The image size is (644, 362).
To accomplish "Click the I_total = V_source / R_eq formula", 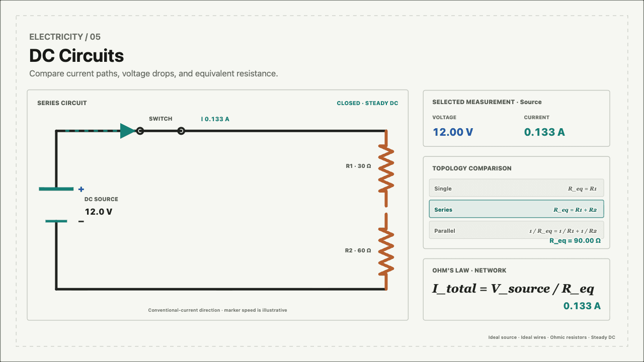I will pyautogui.click(x=513, y=289).
